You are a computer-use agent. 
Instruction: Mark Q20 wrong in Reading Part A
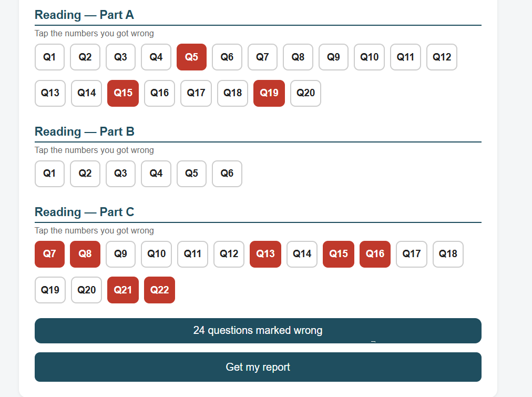click(x=306, y=93)
